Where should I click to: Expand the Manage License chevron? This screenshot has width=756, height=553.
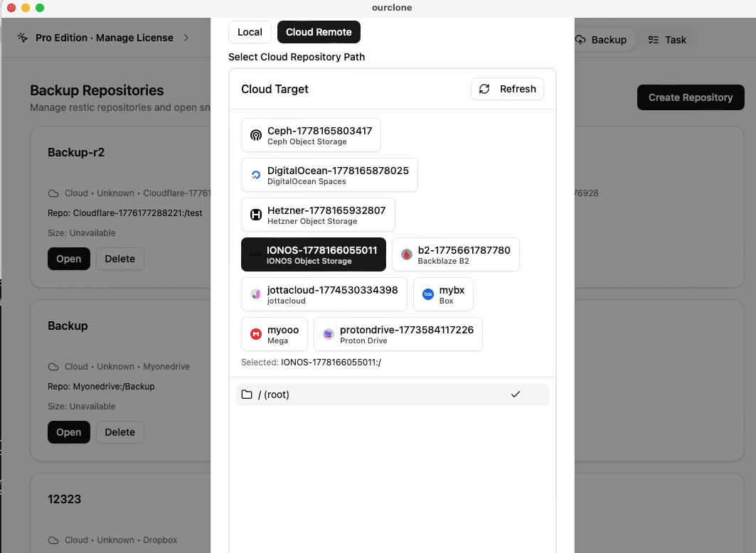pyautogui.click(x=186, y=38)
